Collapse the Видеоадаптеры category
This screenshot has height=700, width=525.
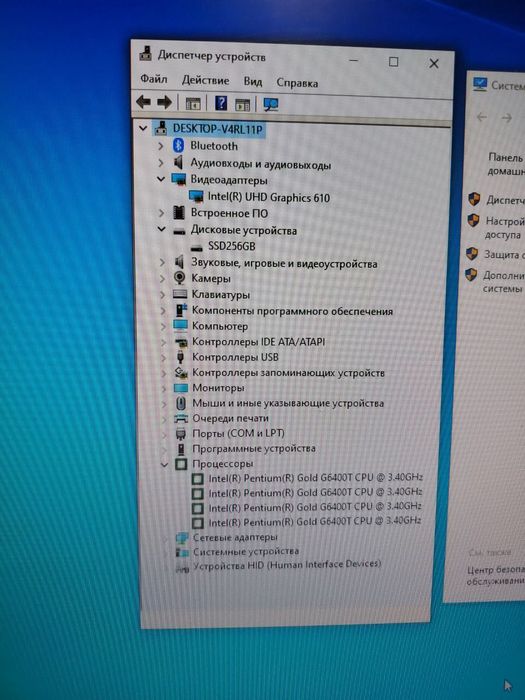161,179
